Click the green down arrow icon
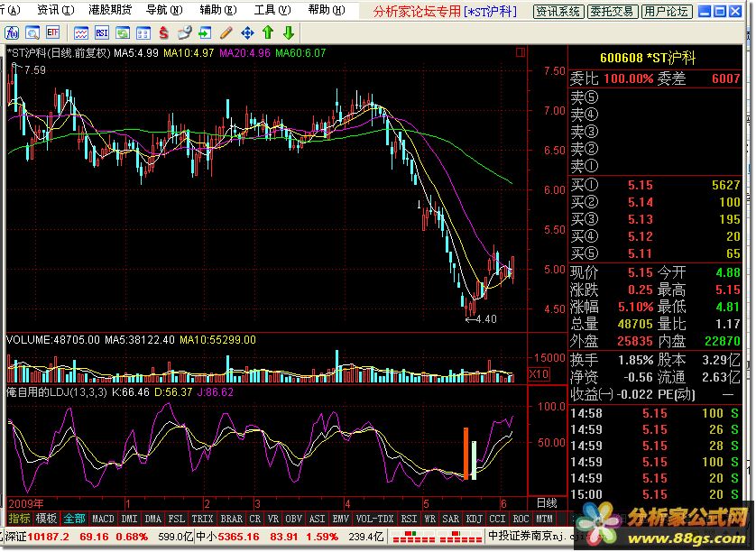Screen dimensions: 756x552 point(289,32)
